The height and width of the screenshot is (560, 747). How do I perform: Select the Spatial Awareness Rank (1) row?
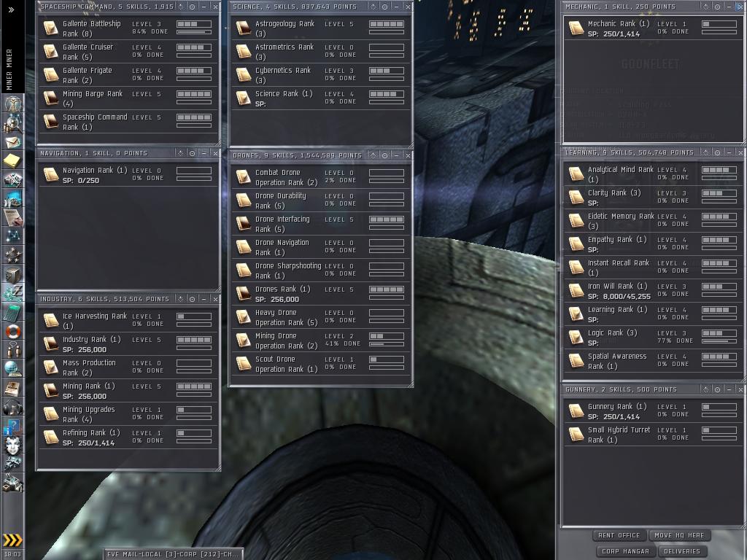[x=653, y=360]
